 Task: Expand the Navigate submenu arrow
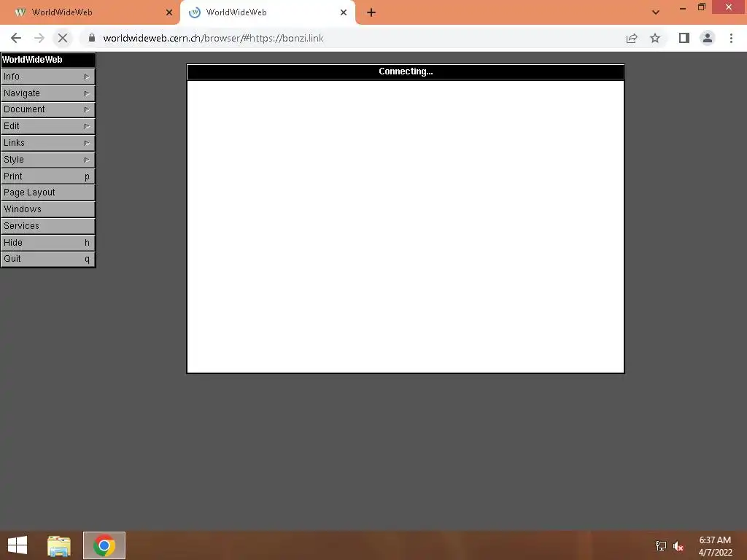click(87, 93)
